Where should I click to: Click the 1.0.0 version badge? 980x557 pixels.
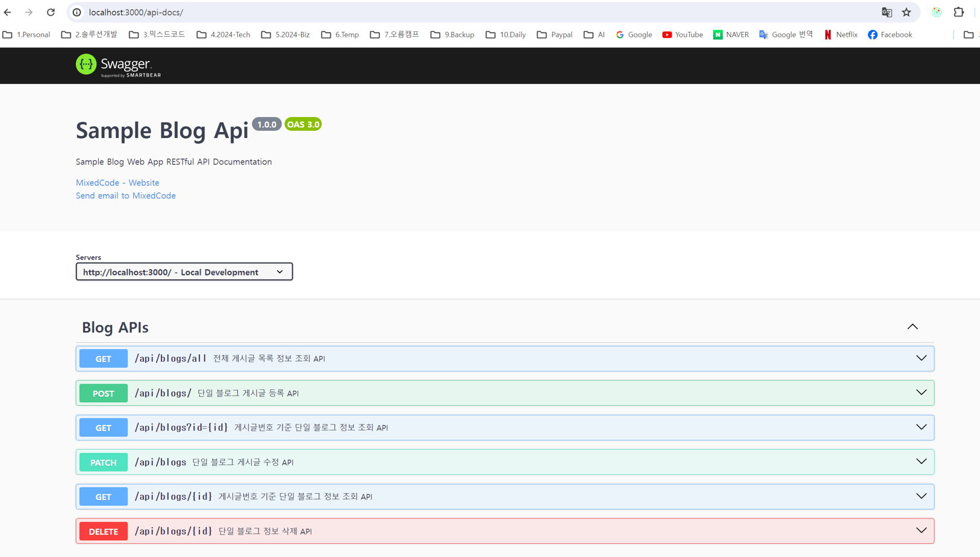click(267, 124)
